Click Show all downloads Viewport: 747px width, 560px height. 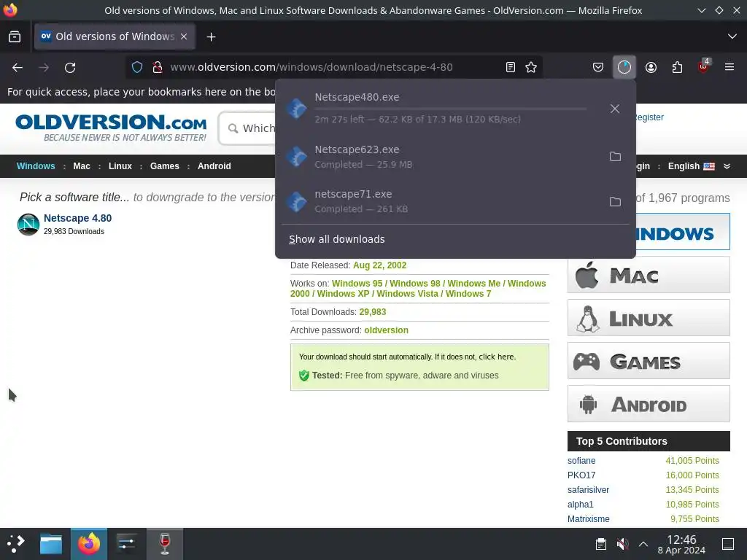[x=337, y=239]
